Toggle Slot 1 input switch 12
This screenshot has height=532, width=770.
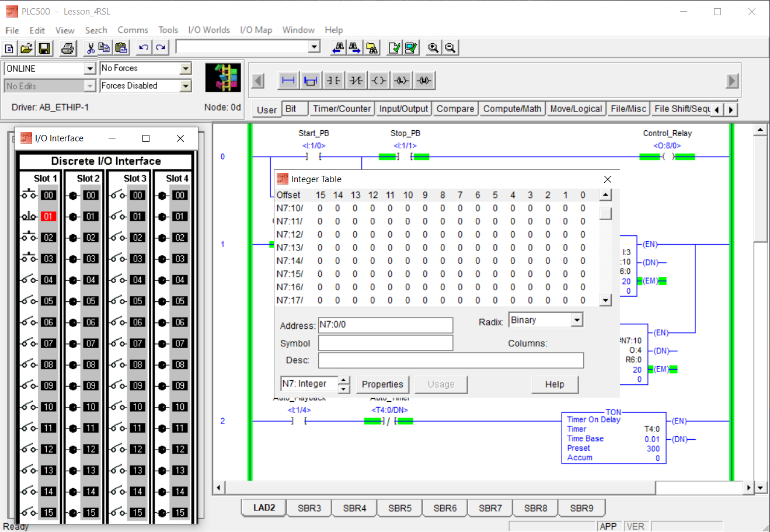tap(29, 449)
